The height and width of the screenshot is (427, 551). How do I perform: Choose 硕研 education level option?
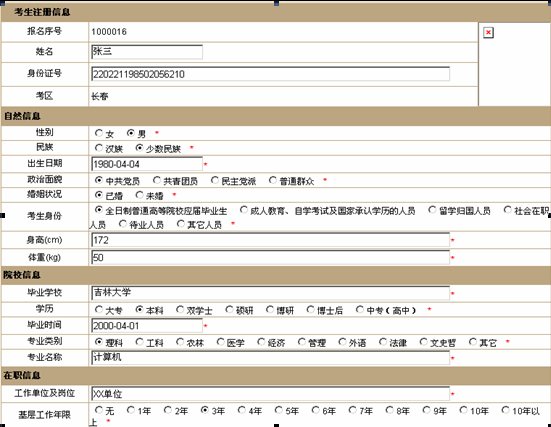pos(229,309)
